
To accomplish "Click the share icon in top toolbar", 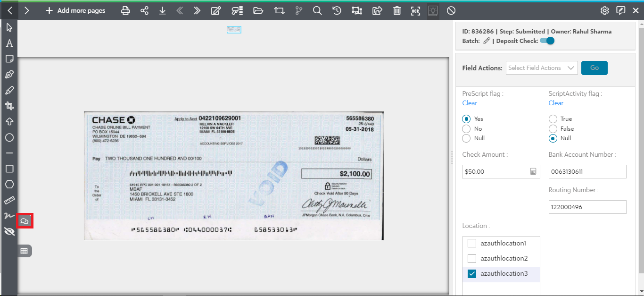I will pyautogui.click(x=144, y=10).
